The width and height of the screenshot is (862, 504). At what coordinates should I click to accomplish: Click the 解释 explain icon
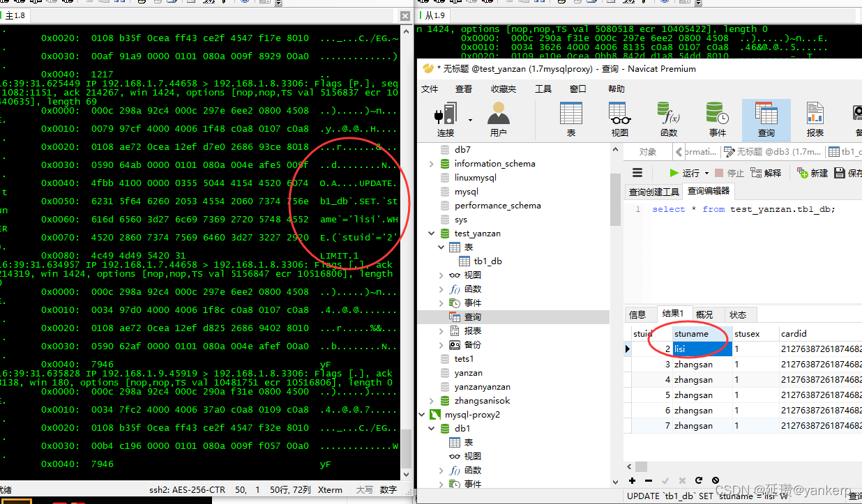point(766,173)
